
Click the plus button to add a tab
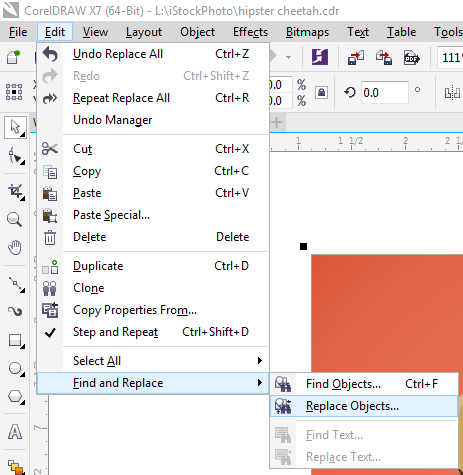[276, 122]
